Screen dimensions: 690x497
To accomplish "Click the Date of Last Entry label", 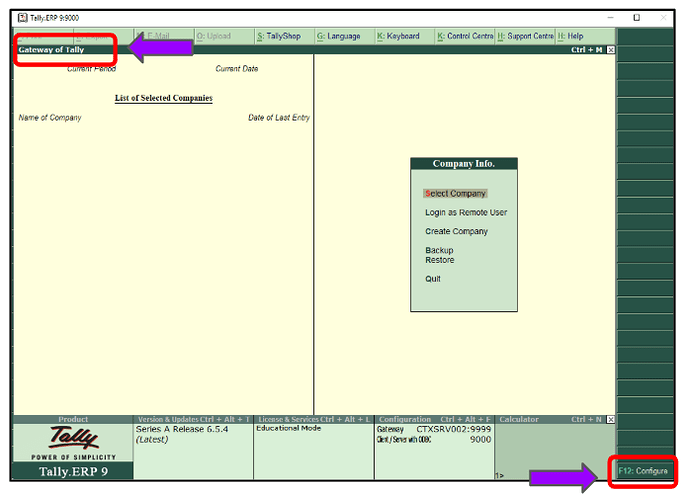I will [x=279, y=118].
